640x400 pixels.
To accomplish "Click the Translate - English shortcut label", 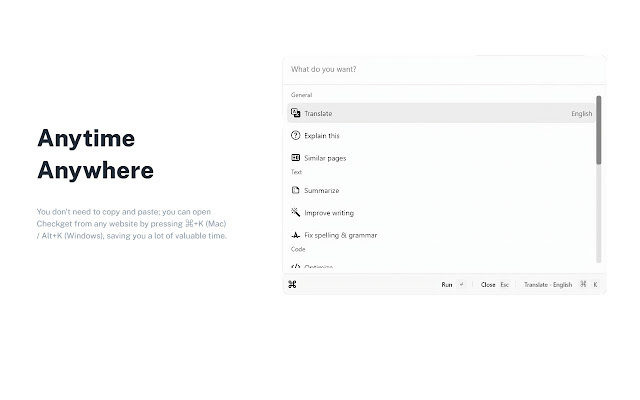I will coord(548,284).
